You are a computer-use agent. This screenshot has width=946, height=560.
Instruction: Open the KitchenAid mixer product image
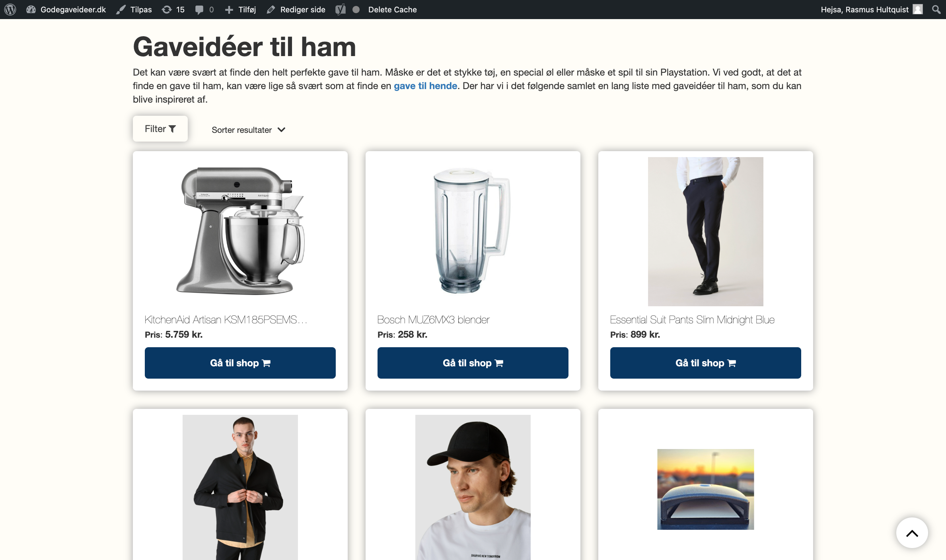click(x=240, y=231)
